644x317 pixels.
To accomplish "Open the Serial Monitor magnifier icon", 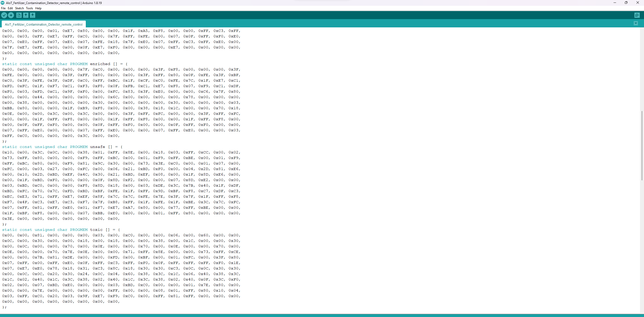I will [637, 15].
